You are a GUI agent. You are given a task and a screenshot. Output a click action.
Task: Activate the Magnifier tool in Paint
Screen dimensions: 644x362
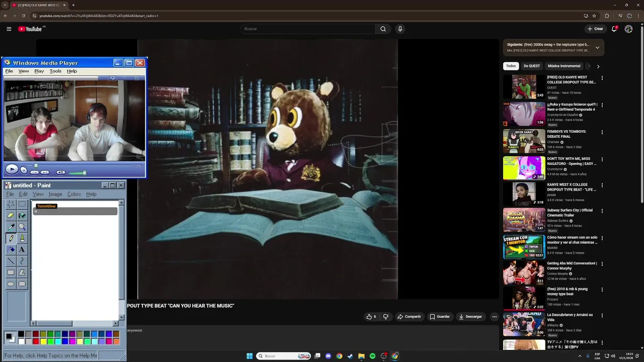pos(22,227)
